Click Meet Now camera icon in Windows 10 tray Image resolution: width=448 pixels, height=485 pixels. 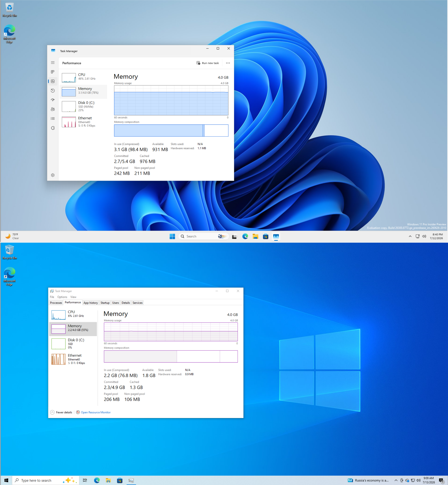402,480
